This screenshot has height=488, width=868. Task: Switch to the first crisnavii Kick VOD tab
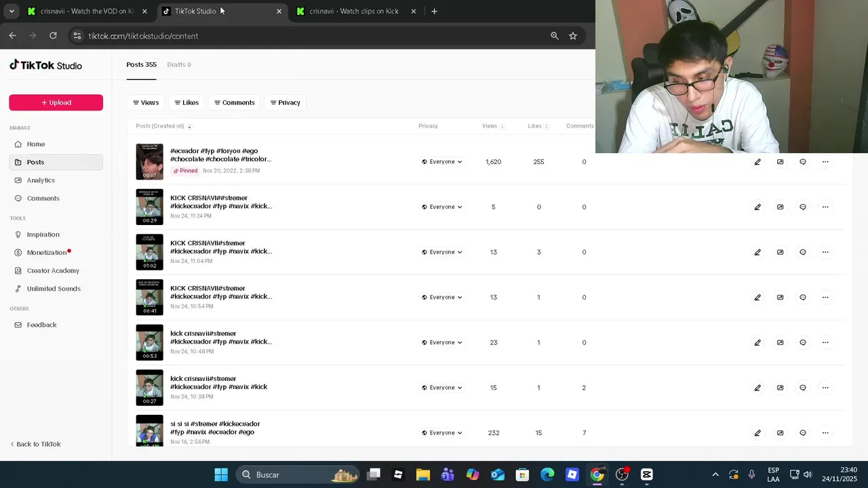(x=87, y=11)
